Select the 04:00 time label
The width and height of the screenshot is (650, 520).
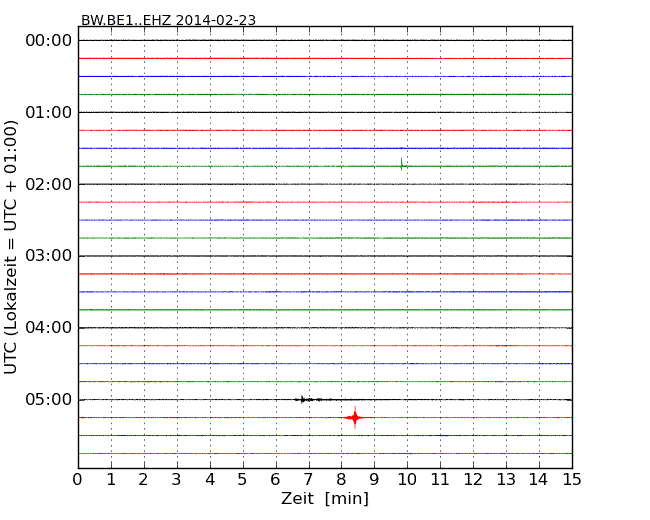[49, 328]
